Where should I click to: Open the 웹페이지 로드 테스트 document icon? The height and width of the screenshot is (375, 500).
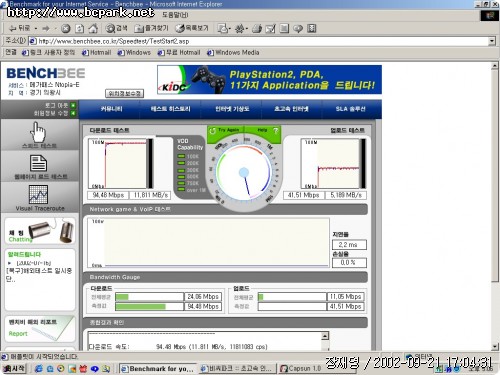pyautogui.click(x=38, y=163)
